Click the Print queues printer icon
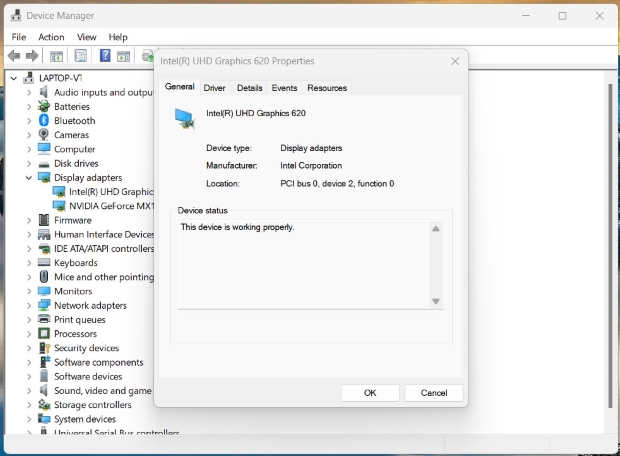This screenshot has width=620, height=456. [x=44, y=320]
